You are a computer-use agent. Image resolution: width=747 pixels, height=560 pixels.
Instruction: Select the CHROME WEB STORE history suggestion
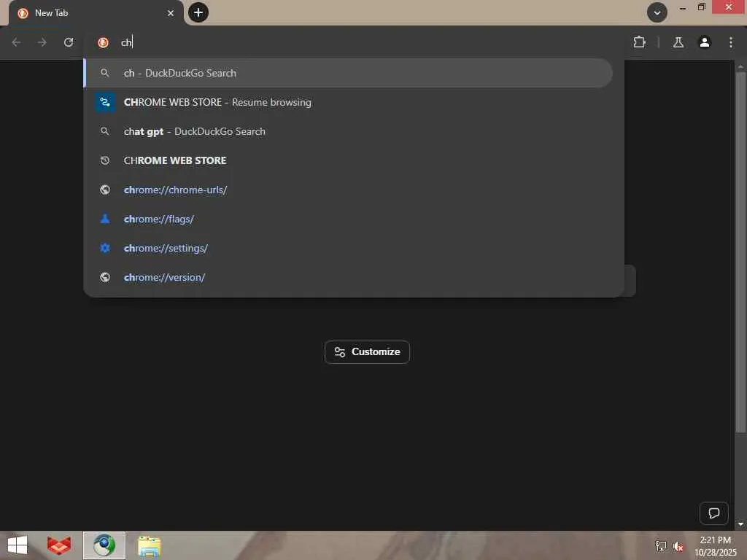tap(349, 160)
